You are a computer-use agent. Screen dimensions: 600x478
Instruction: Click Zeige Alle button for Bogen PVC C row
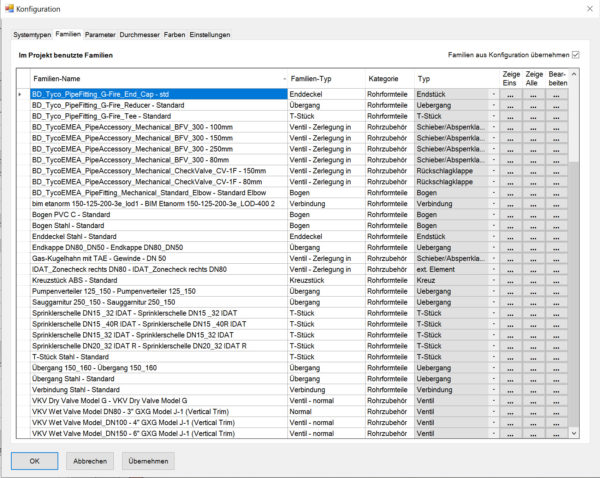click(x=533, y=215)
